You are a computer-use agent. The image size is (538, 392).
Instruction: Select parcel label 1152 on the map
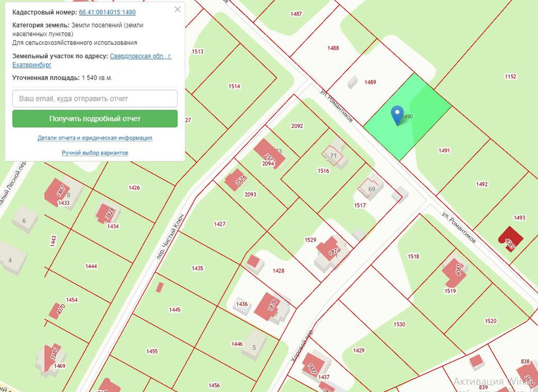pyautogui.click(x=510, y=77)
